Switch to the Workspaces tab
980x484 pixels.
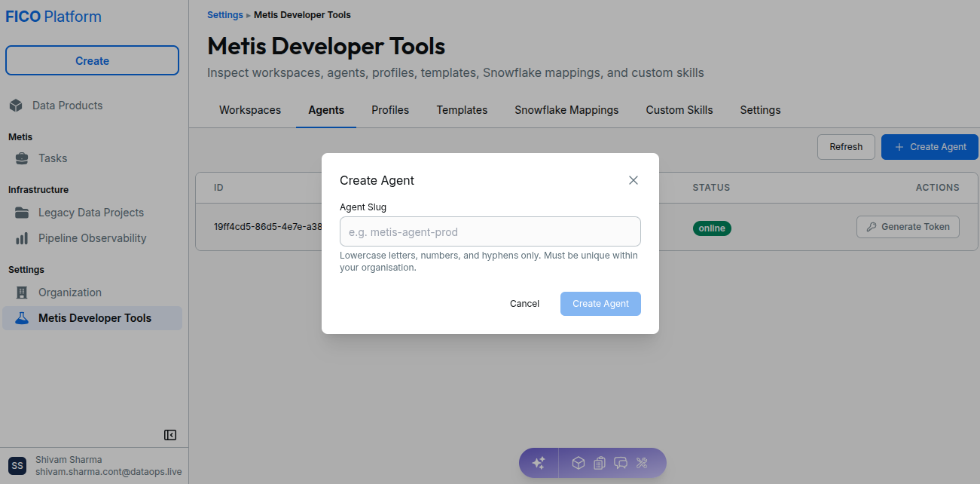(x=250, y=110)
